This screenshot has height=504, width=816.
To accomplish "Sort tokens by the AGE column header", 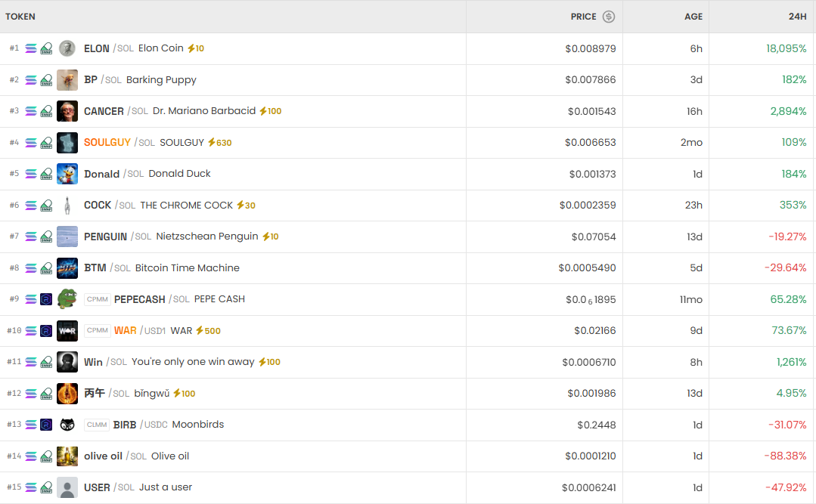I will click(693, 17).
